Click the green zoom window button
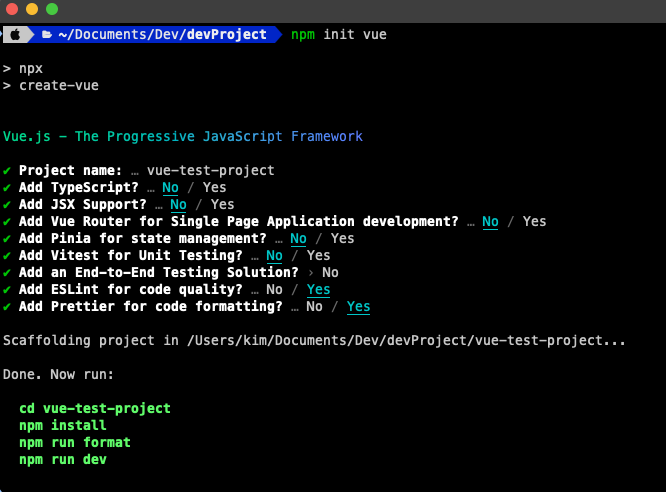666x492 pixels. (x=52, y=9)
